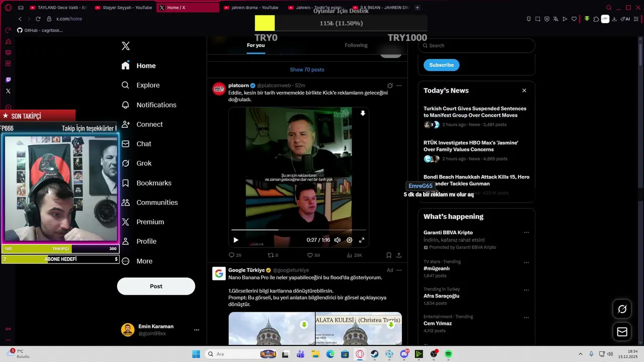The image size is (644, 362).
Task: Open Turkish Court Suspended Sentences news
Action: click(x=475, y=112)
